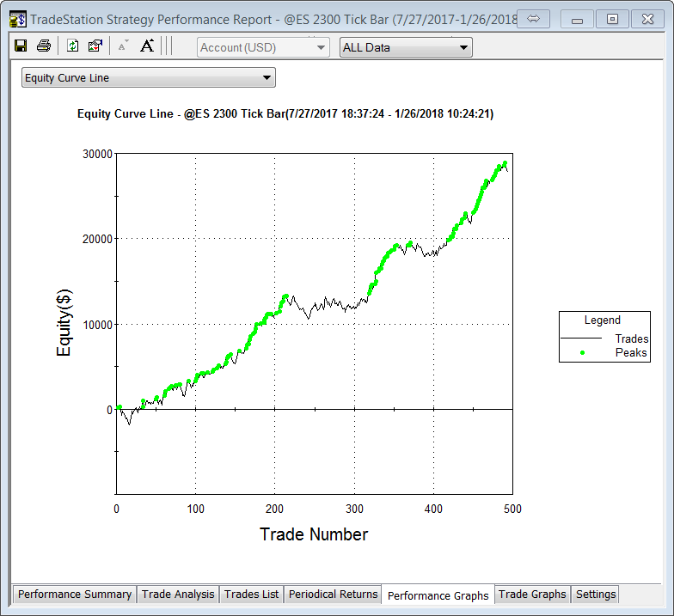The height and width of the screenshot is (616, 674).
Task: Click the double-arrow resize button in title bar
Action: click(x=533, y=19)
